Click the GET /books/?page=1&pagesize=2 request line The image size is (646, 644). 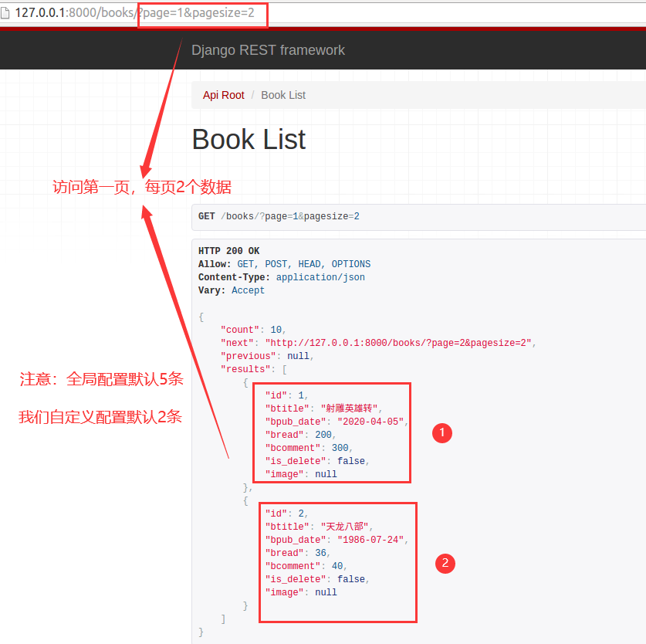(279, 216)
